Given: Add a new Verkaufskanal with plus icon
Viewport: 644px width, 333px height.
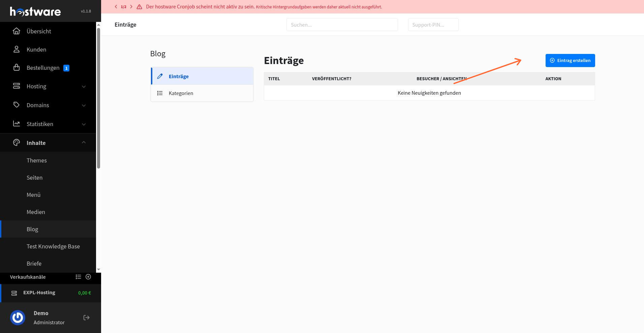Looking at the screenshot, I should click(88, 277).
